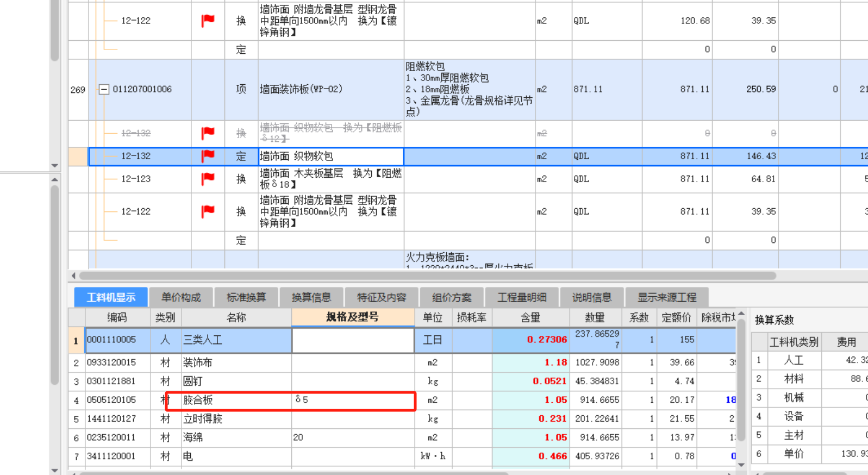Click red flag on top 12-122 row
Viewport: 868px width, 475px height.
(208, 21)
